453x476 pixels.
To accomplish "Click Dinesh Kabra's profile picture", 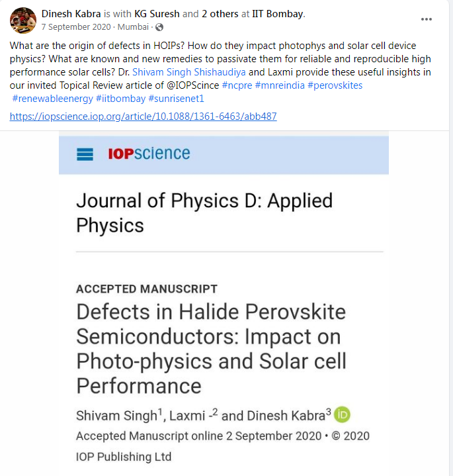I will tap(22, 20).
